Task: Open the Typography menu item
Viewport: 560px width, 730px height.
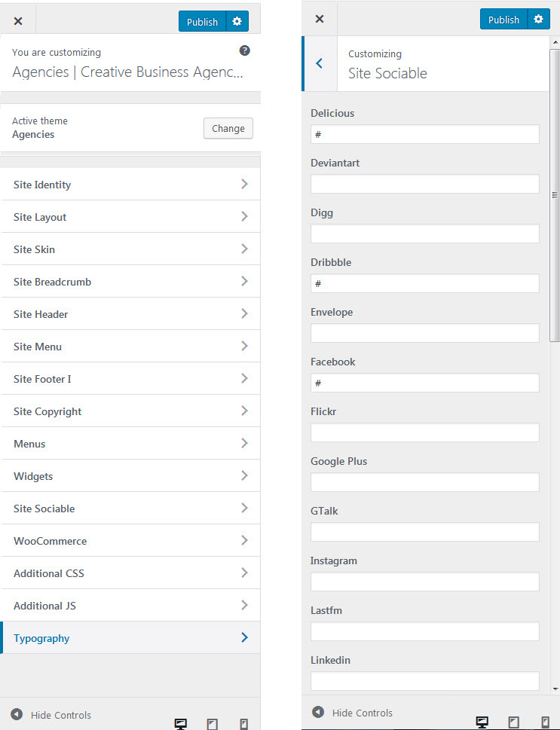Action: coord(130,638)
